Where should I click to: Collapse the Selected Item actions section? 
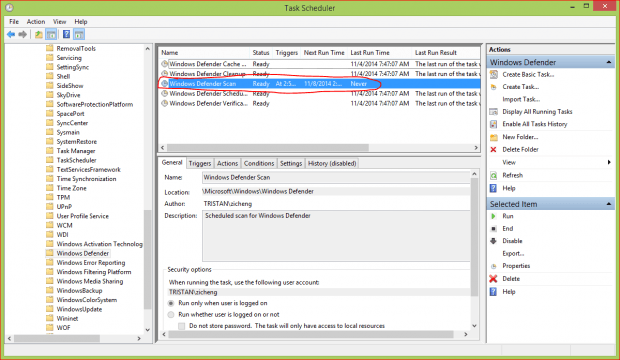click(x=609, y=204)
